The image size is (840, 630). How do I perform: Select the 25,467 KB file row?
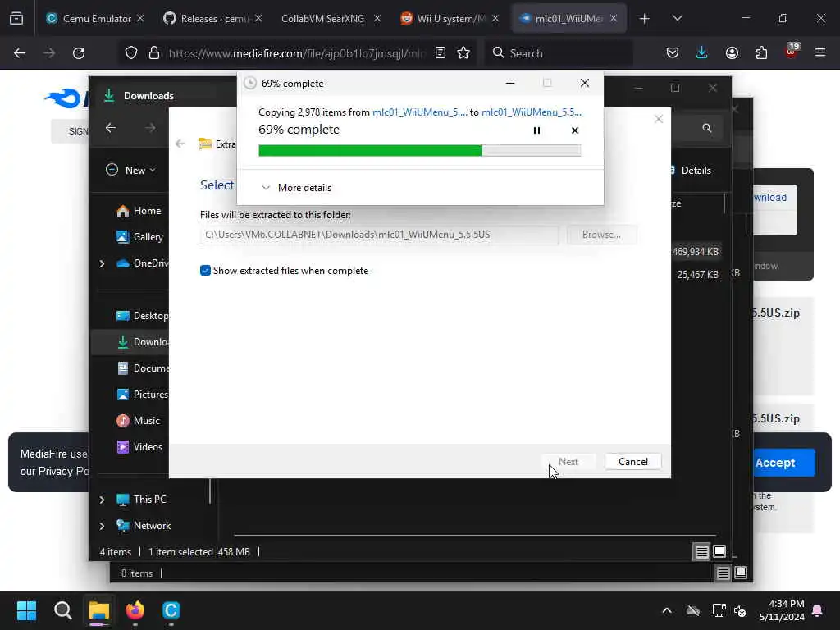697,274
